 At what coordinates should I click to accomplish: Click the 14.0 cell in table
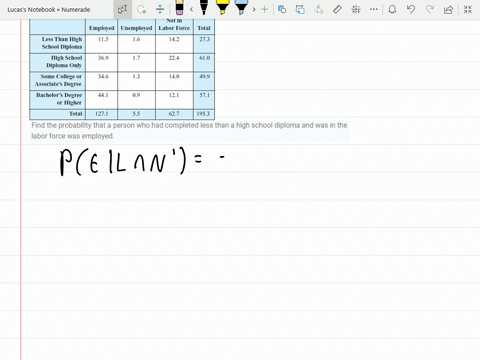tap(174, 77)
